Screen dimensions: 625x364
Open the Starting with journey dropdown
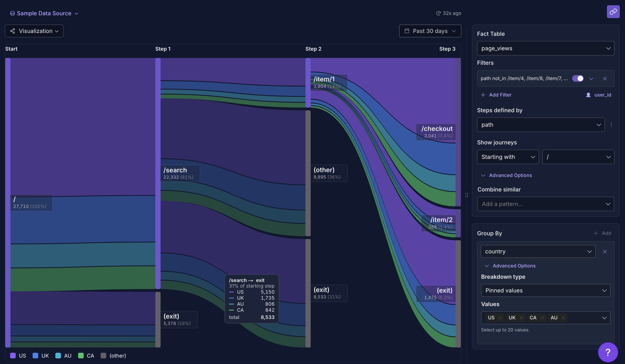(508, 157)
